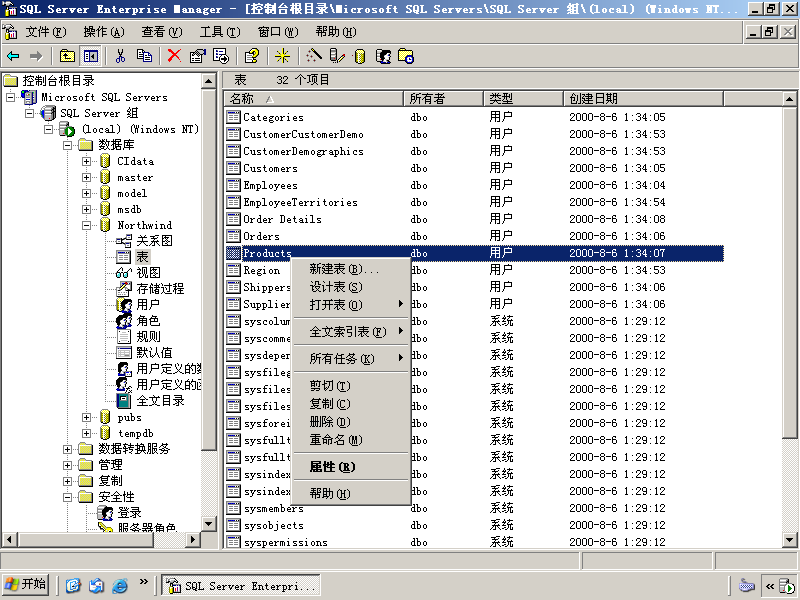This screenshot has width=800, height=600.
Task: Launch Internet Explorer from the quick launch
Action: click(120, 585)
